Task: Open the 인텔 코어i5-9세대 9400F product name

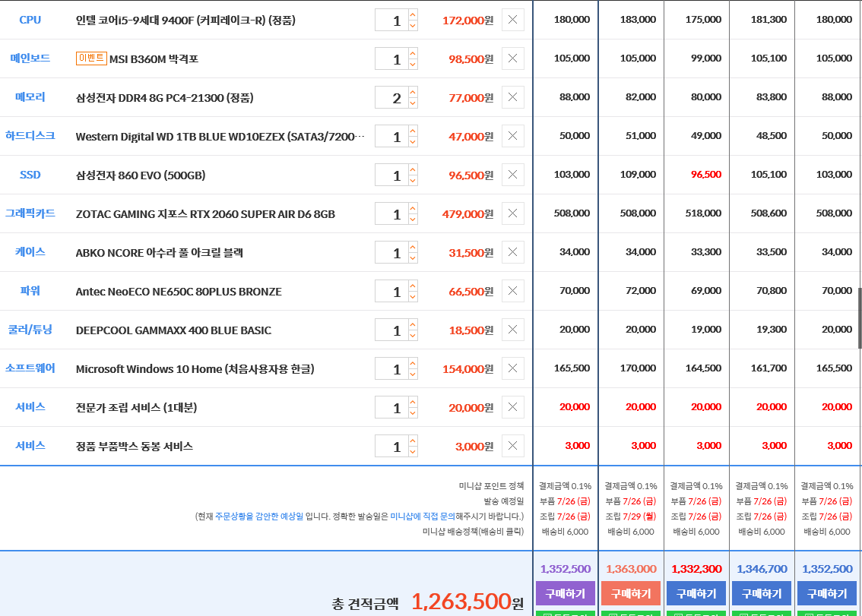Action: 185,21
